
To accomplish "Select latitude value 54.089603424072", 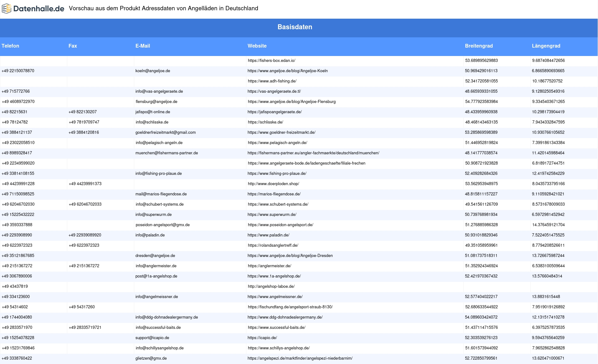I will point(481,317).
